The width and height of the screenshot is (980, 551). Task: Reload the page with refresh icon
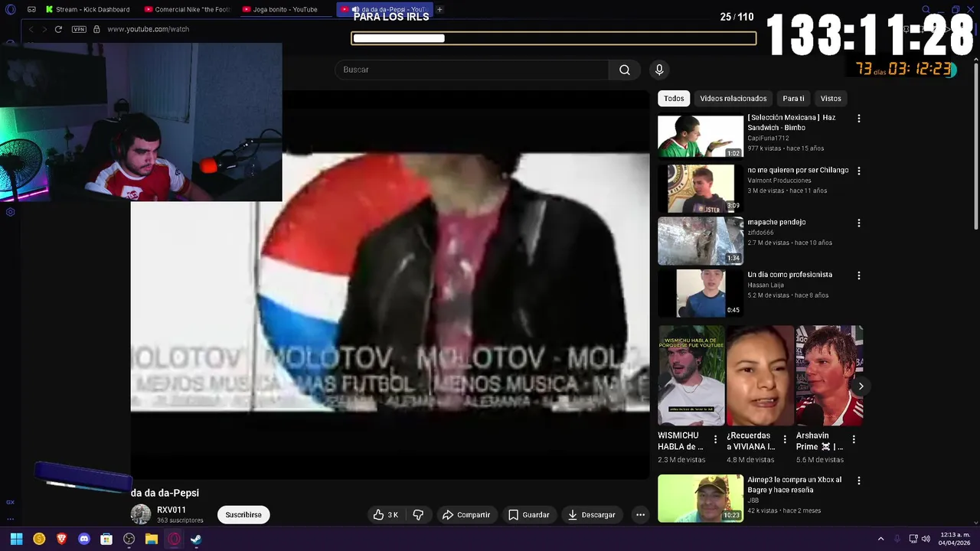point(58,29)
